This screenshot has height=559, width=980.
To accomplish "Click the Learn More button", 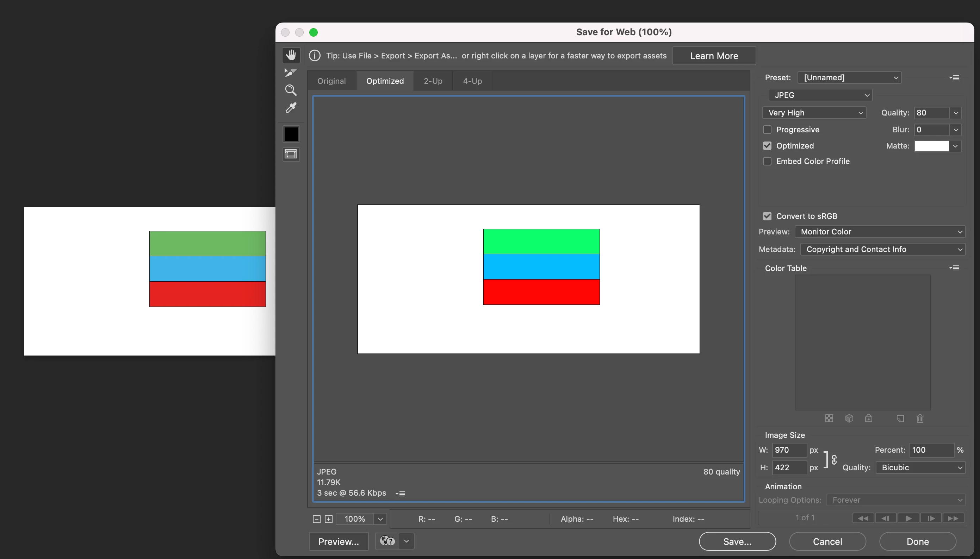I will coord(714,56).
